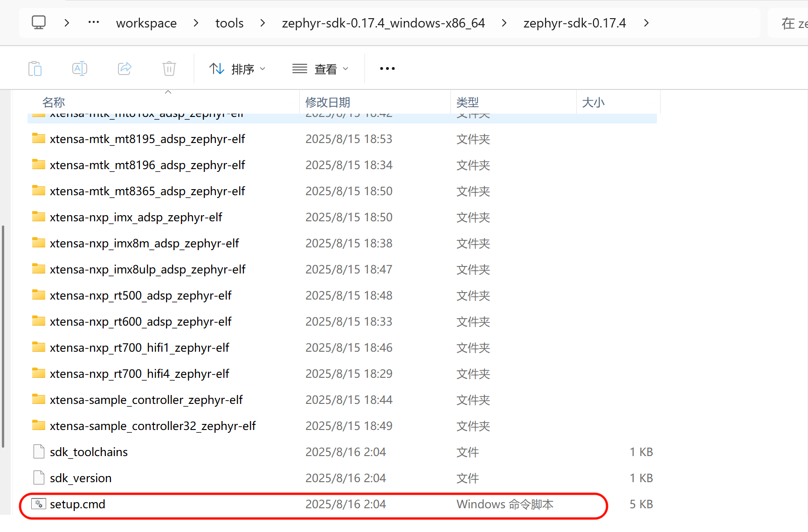The height and width of the screenshot is (532, 808).
Task: Select the sdk_version file
Action: click(81, 477)
